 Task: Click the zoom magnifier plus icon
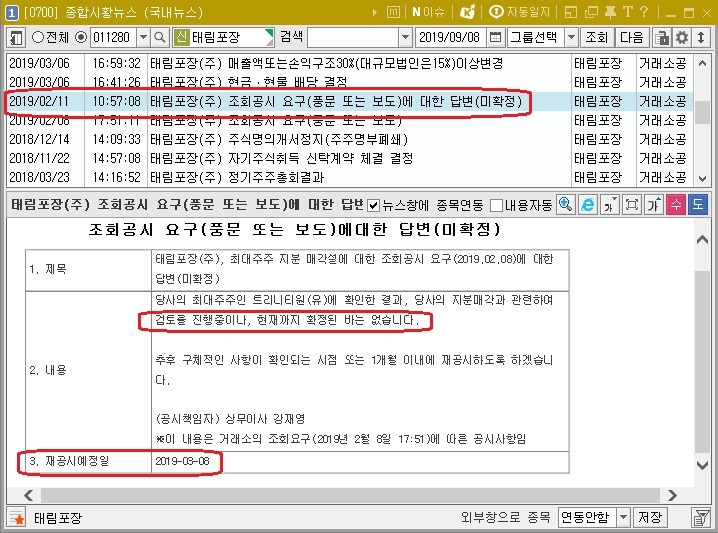pos(566,205)
